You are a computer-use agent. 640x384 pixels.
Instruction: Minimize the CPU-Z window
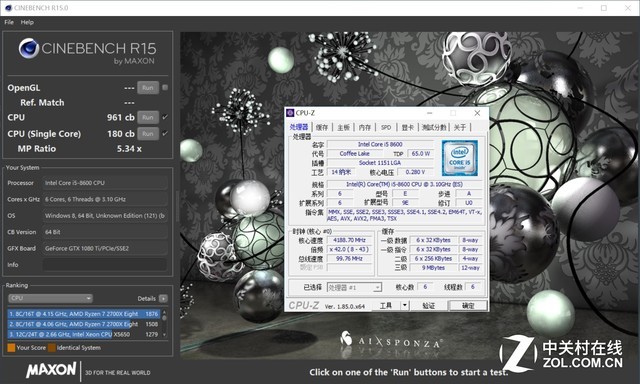429,113
